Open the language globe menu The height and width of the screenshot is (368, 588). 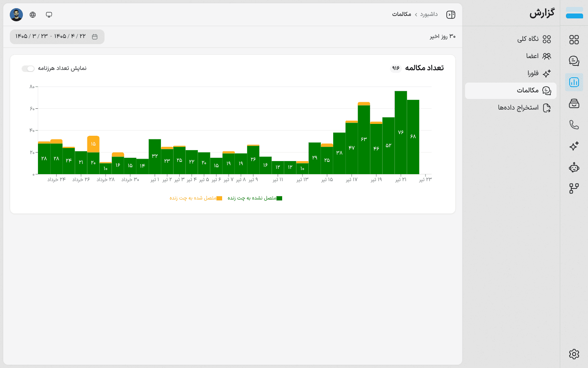tap(33, 15)
